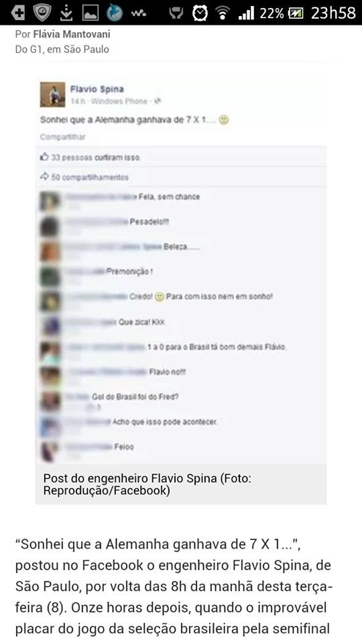Tap the image gallery notification icon
Screen dimensions: 362x644
tap(90, 13)
